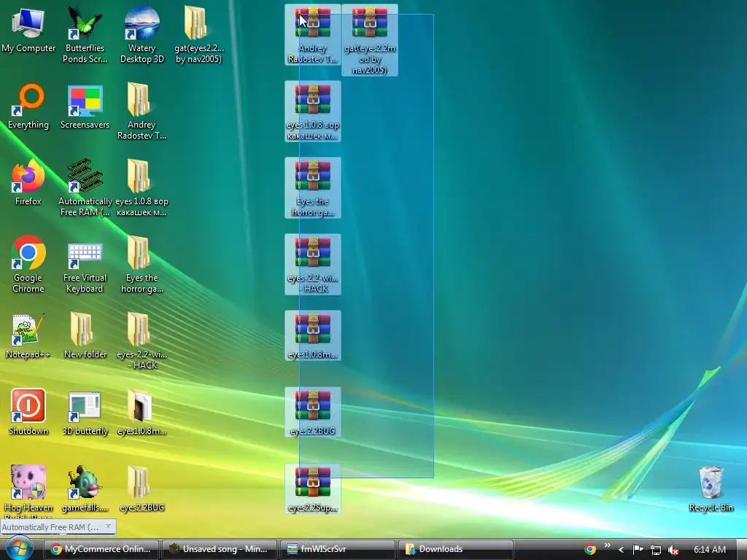Launch the Everything search shortcut
This screenshot has width=747, height=560.
coord(28,106)
